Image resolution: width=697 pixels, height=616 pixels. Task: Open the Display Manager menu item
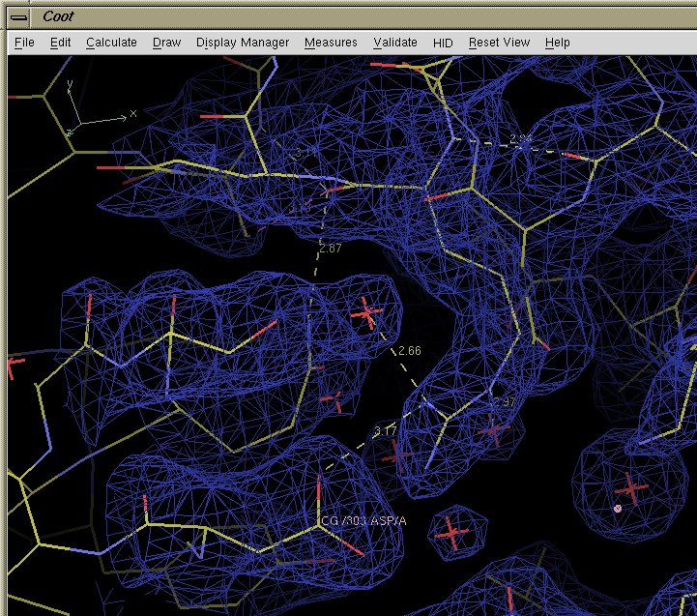243,43
